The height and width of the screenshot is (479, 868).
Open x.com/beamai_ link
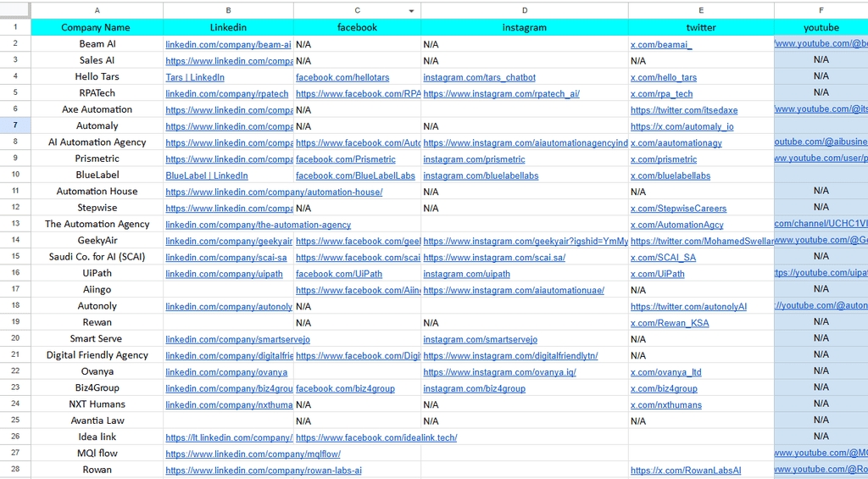pyautogui.click(x=661, y=45)
